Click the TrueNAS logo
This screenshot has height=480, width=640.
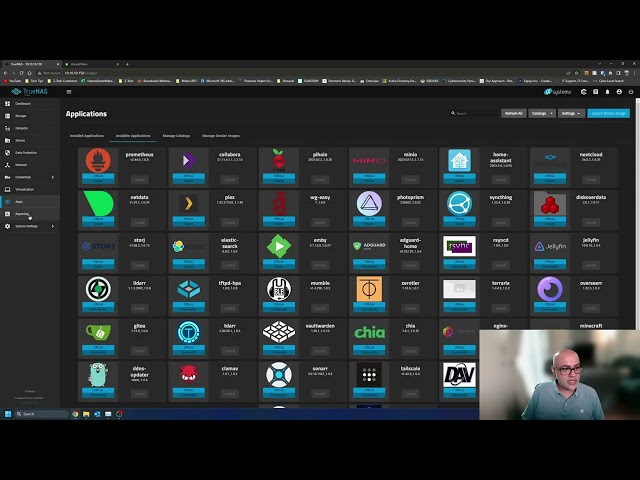(29, 91)
